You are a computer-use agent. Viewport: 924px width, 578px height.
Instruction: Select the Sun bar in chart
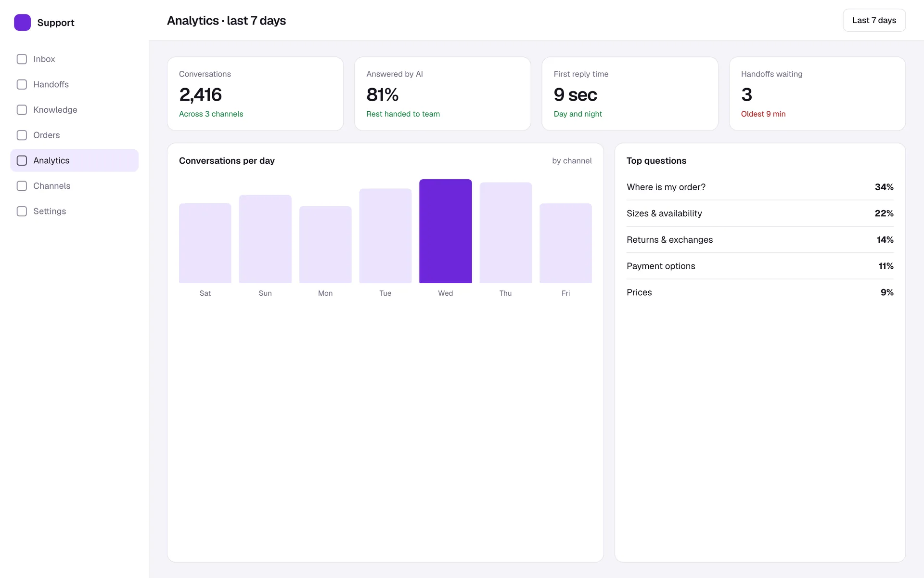point(265,239)
